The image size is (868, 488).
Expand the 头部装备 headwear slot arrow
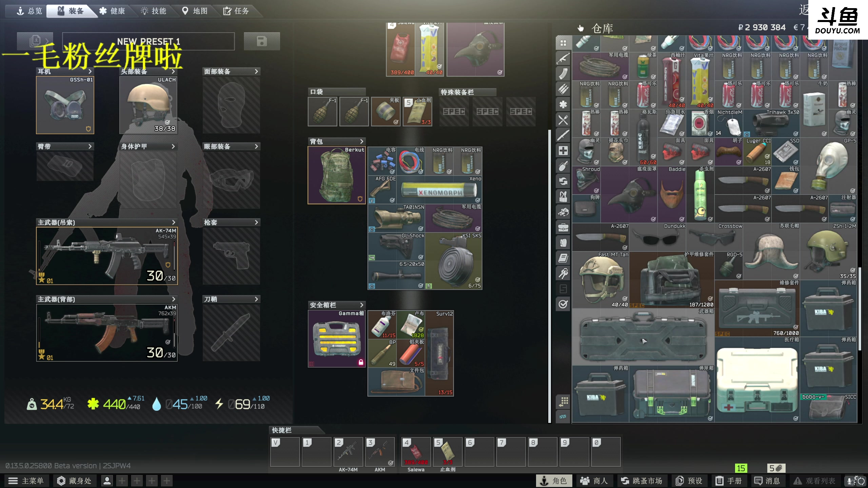coord(173,71)
